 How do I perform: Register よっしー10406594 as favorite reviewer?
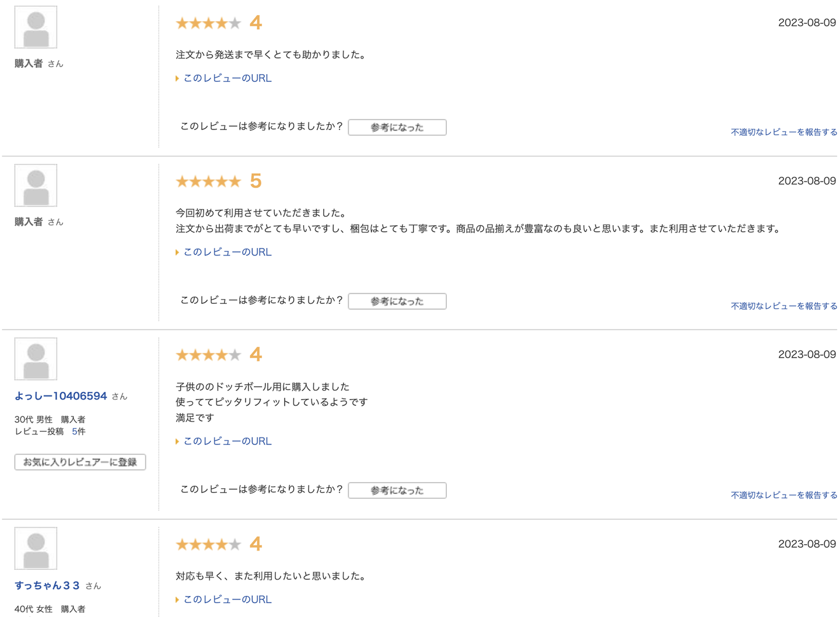[80, 462]
